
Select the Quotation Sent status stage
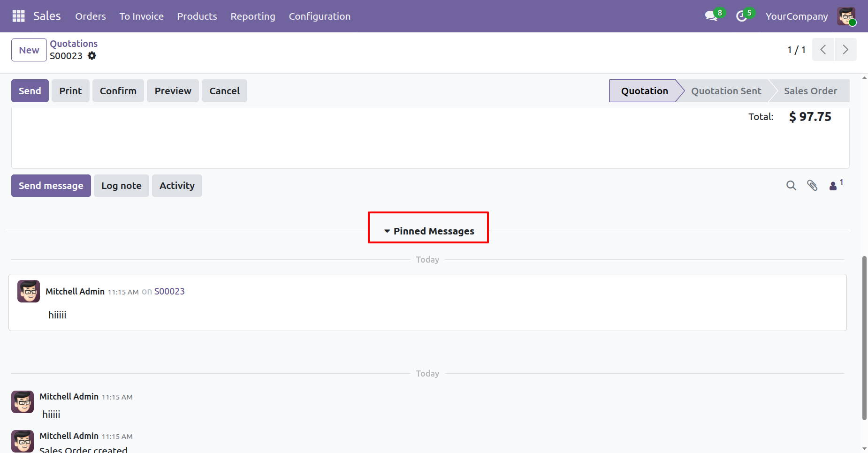[x=726, y=91]
